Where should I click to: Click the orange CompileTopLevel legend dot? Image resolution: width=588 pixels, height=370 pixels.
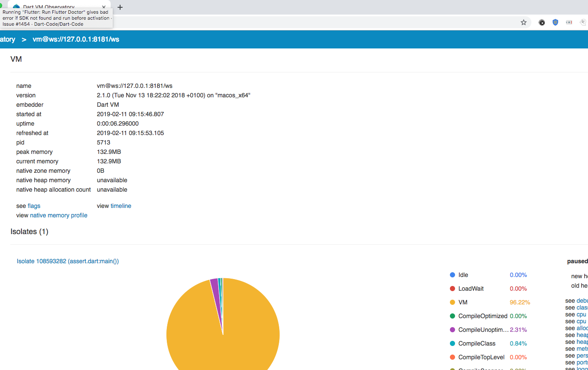click(x=452, y=357)
